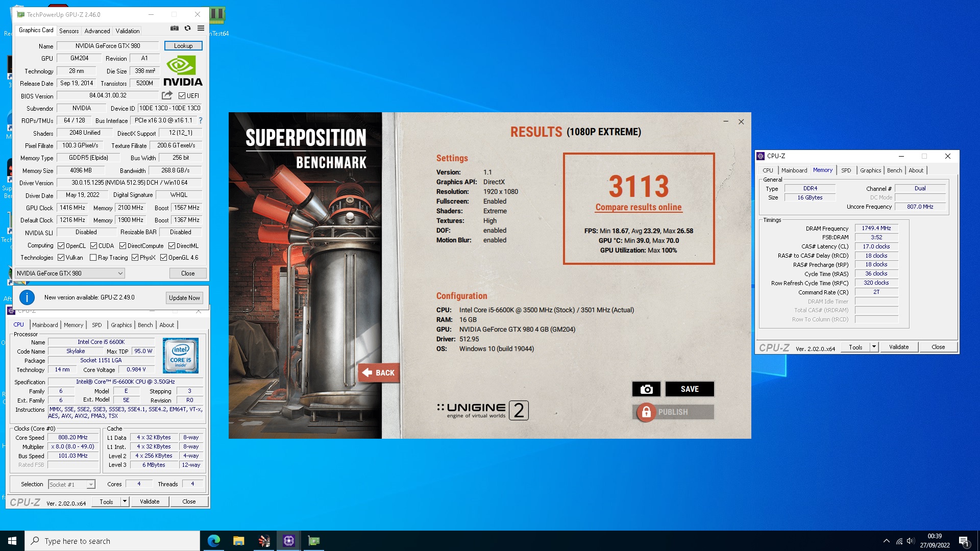
Task: Toggle the Ray Tracing checkbox
Action: point(93,258)
